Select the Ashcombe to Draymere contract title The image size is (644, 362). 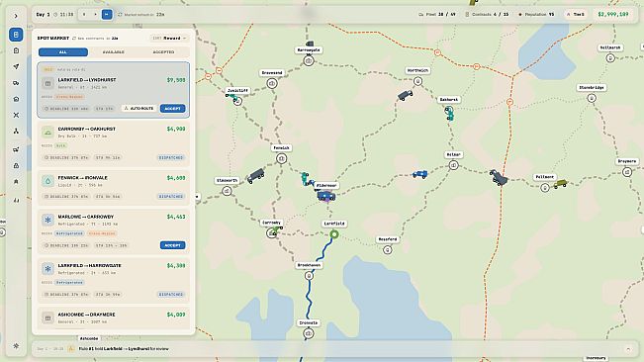pyautogui.click(x=87, y=315)
